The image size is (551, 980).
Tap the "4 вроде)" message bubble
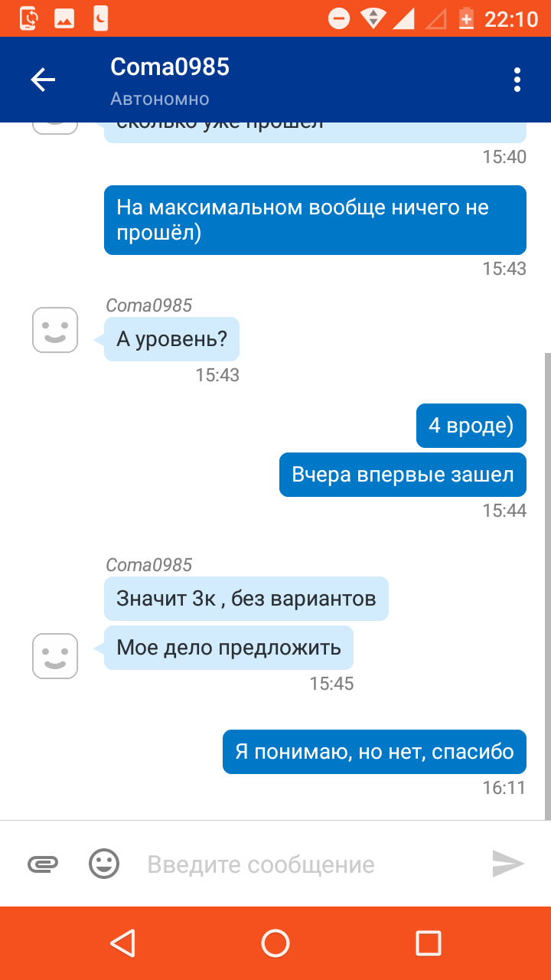coord(471,426)
